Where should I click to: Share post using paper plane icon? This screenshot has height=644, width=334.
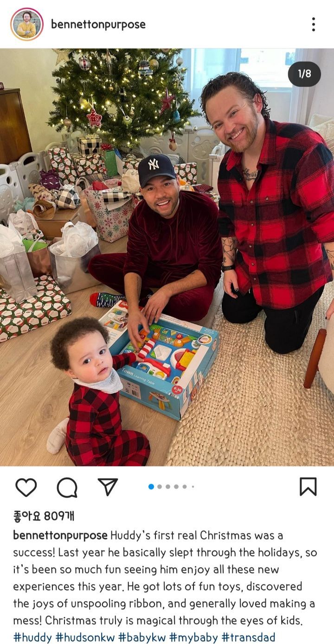108,487
